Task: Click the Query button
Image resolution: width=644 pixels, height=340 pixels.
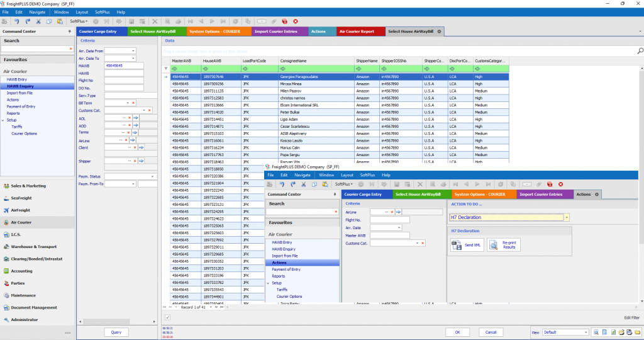Action: click(116, 332)
